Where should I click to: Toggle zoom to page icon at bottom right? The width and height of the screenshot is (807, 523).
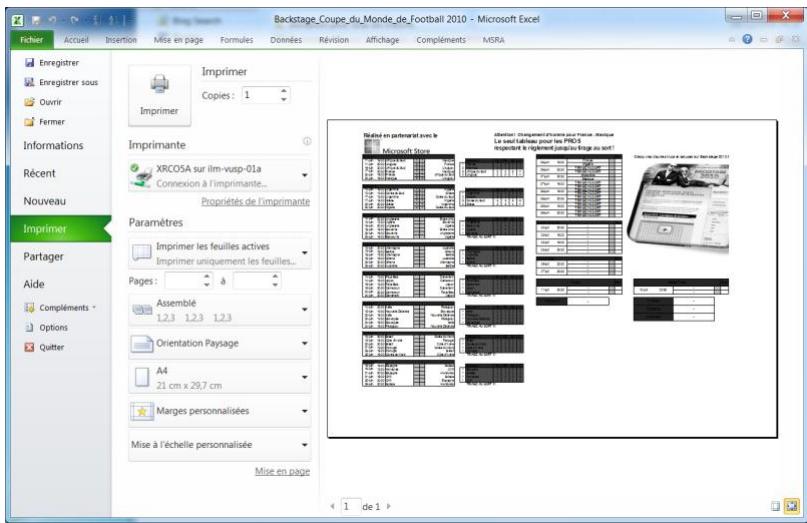[x=792, y=507]
